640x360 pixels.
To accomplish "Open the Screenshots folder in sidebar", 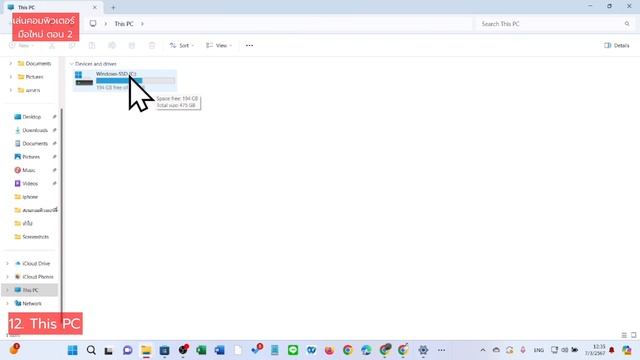I will (x=36, y=237).
